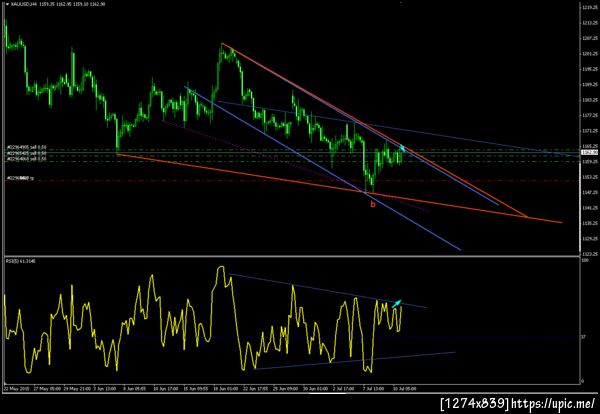The width and height of the screenshot is (600, 414).
Task: Click the 1207.25 price axis label
Action: 590,38
